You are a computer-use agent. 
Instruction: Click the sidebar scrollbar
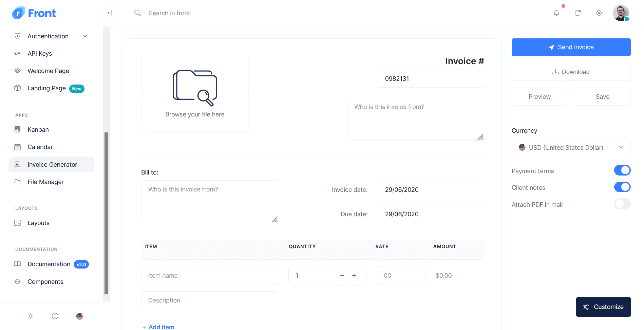pyautogui.click(x=106, y=213)
